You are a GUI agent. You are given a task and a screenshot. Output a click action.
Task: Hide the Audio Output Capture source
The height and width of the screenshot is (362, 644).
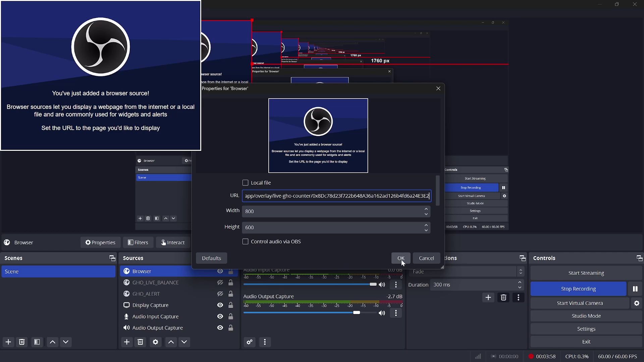pos(220,328)
